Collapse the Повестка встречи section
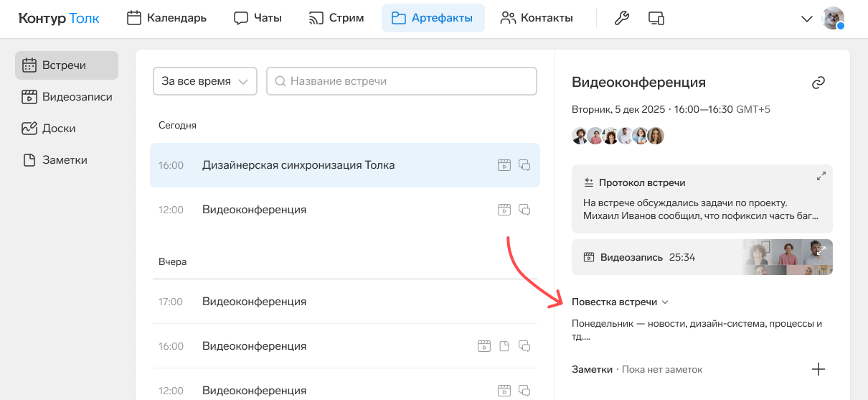The image size is (868, 400). (x=620, y=302)
